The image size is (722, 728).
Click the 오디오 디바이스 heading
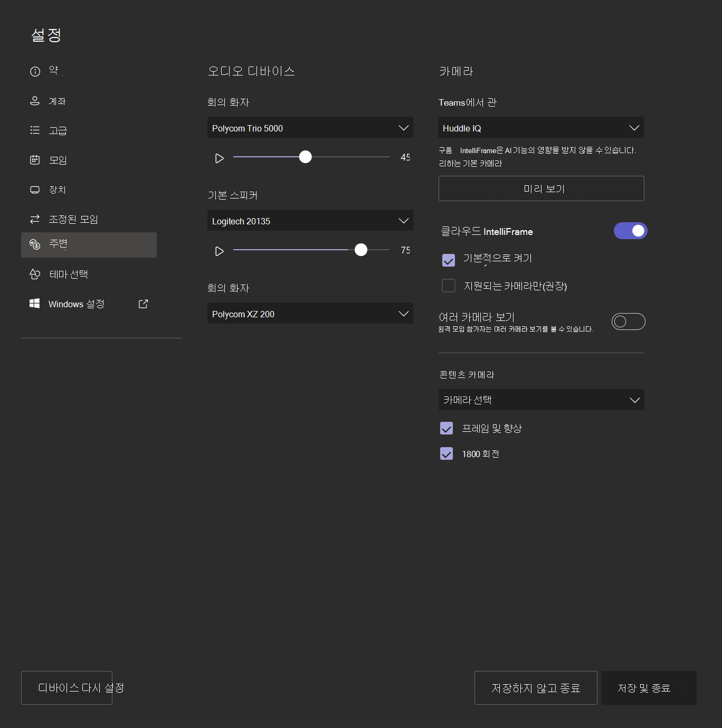pyautogui.click(x=251, y=71)
